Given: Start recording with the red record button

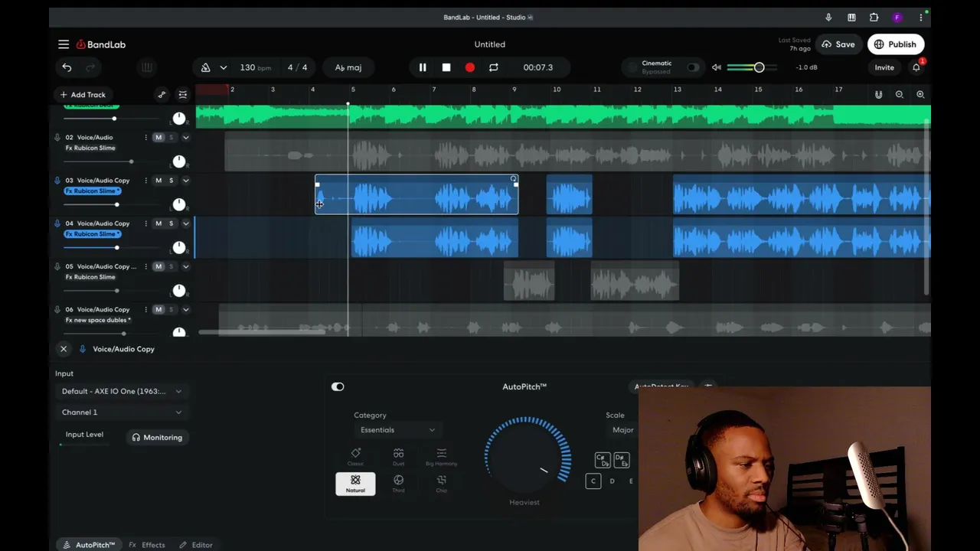Looking at the screenshot, I should pos(470,67).
